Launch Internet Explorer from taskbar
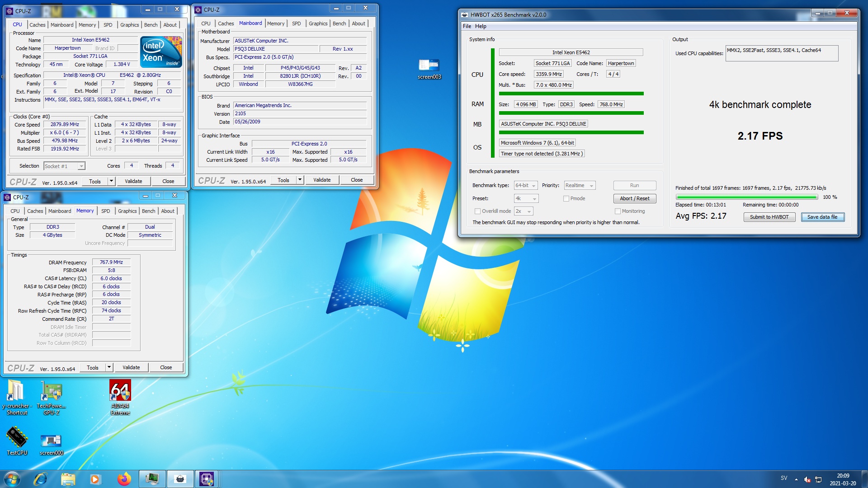868x488 pixels. coord(40,479)
